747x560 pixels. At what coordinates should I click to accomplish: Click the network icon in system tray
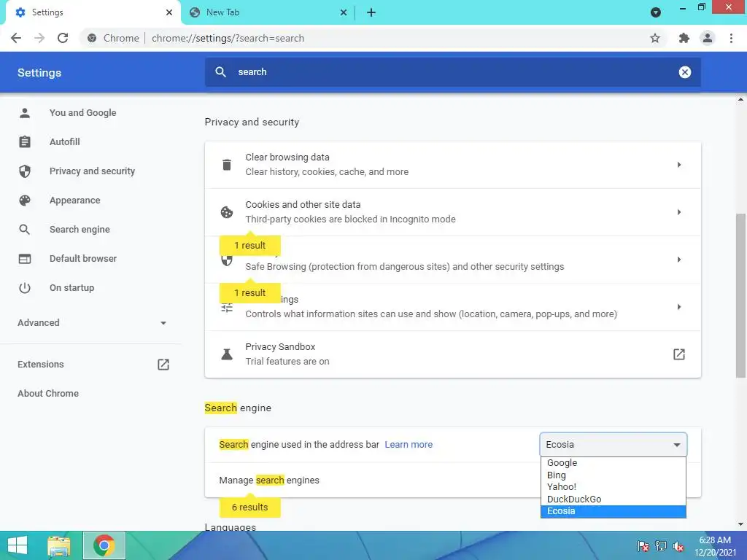(661, 546)
